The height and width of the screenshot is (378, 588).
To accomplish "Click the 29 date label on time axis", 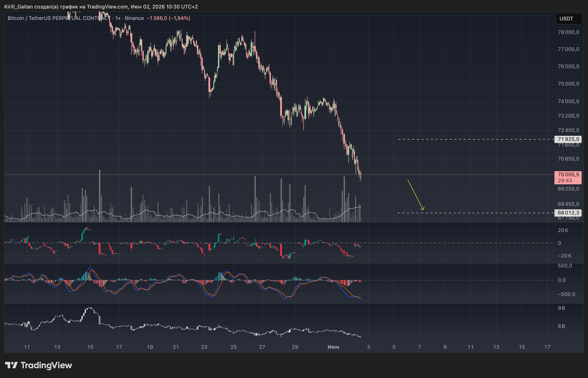I will [x=295, y=347].
